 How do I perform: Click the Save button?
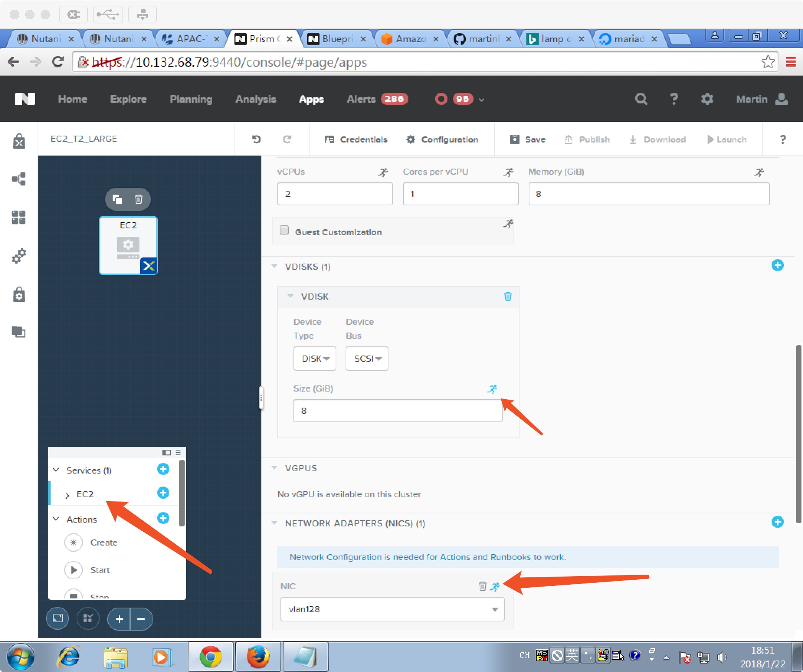click(528, 139)
